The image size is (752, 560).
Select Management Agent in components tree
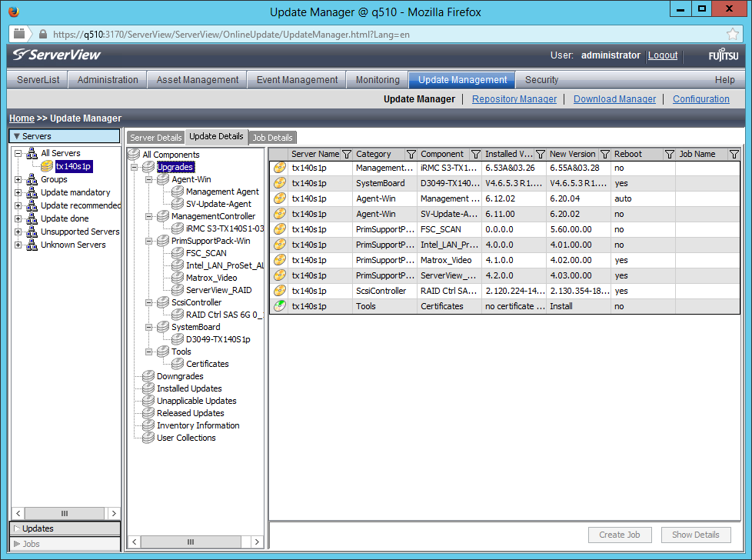[x=222, y=192]
